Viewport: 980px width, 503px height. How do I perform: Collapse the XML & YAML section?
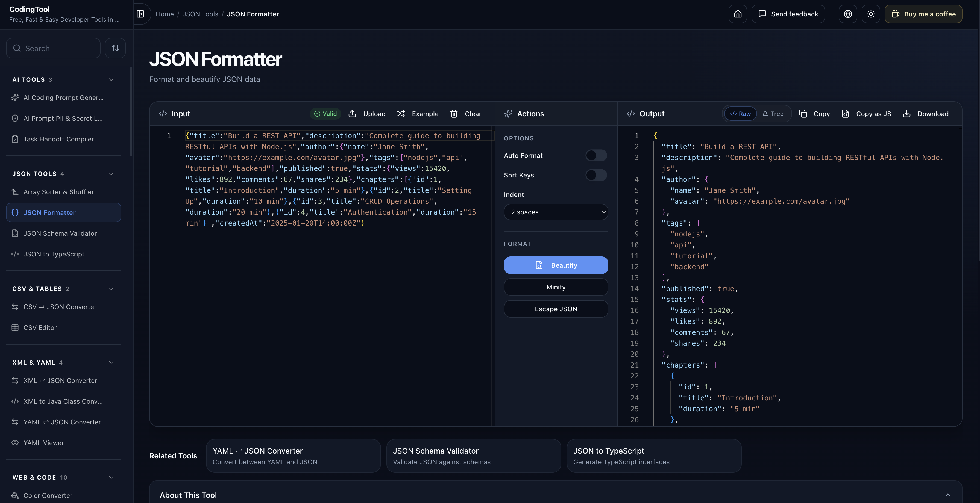[111, 362]
